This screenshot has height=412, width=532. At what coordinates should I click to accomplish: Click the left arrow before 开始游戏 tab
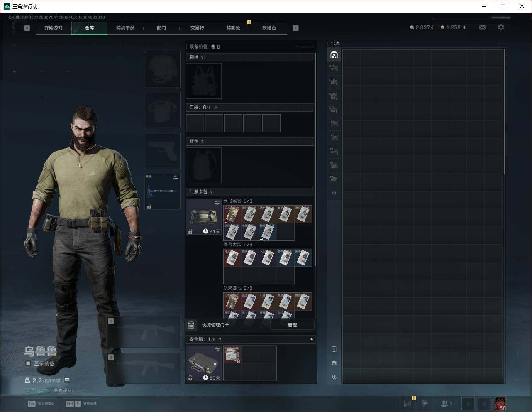point(27,28)
